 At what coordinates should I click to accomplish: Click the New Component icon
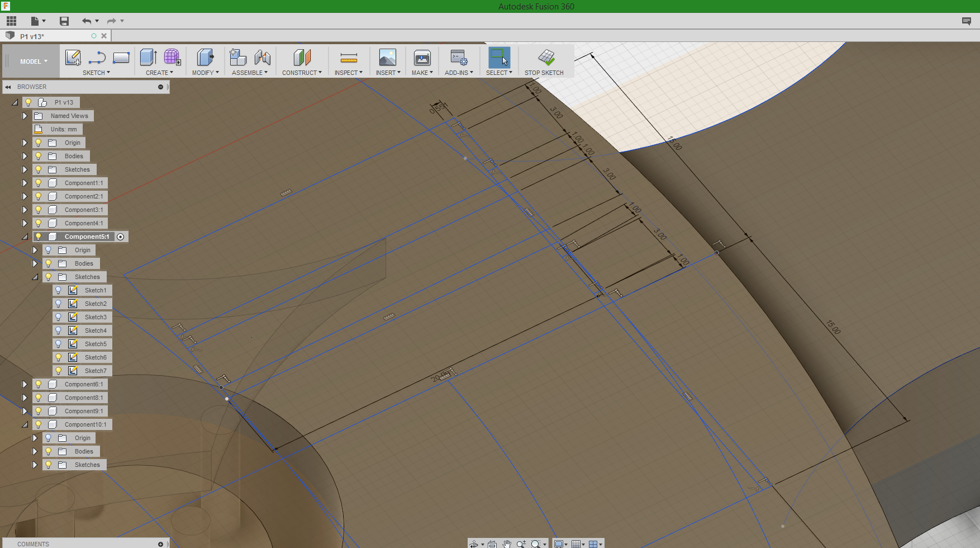coord(238,57)
